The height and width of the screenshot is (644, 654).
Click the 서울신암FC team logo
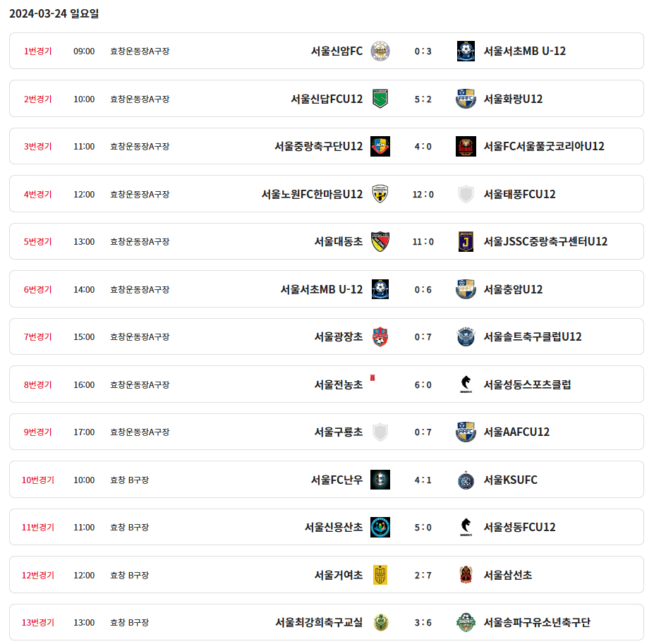click(380, 51)
